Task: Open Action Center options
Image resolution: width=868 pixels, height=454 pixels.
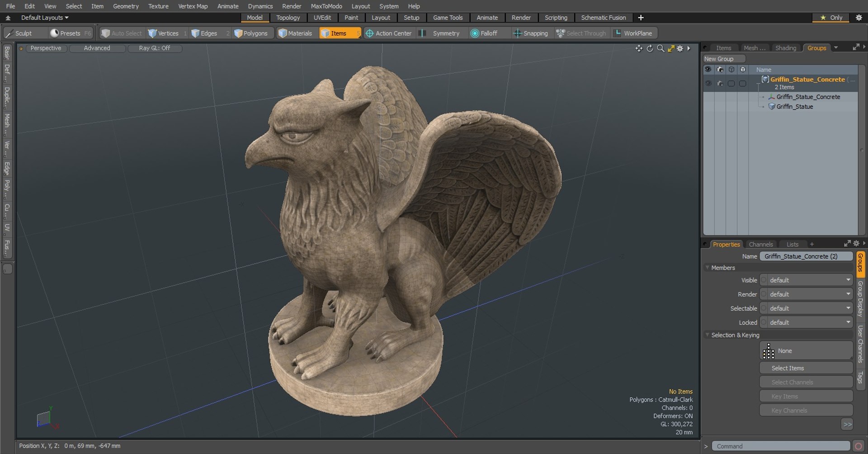Action: (x=389, y=33)
